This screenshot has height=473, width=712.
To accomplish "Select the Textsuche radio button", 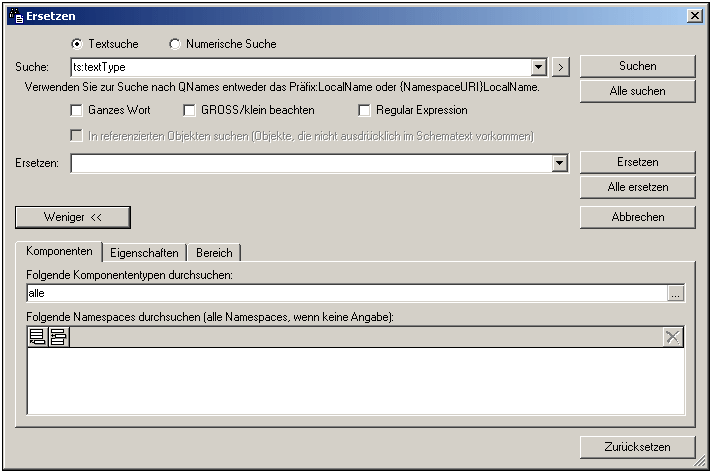I will click(x=77, y=44).
